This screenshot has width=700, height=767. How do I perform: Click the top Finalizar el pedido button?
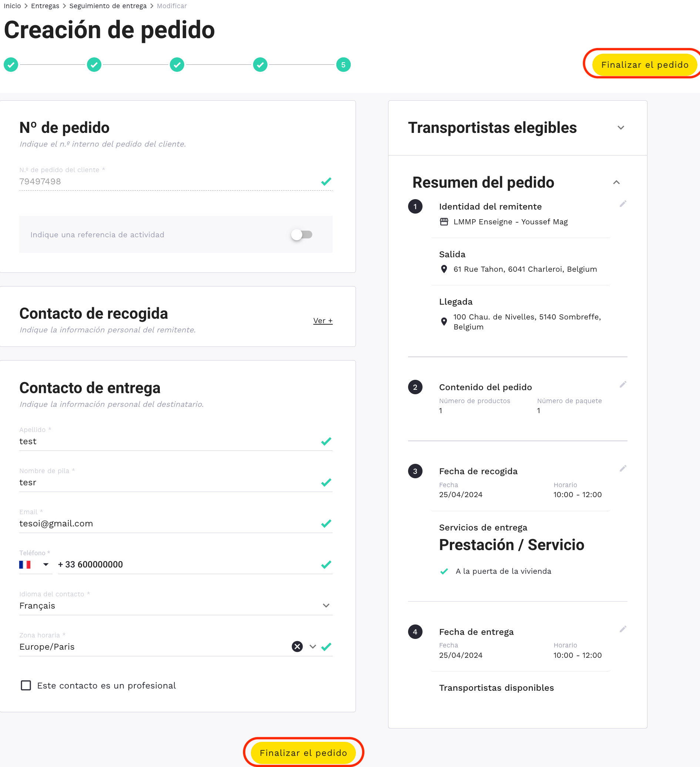(x=645, y=65)
